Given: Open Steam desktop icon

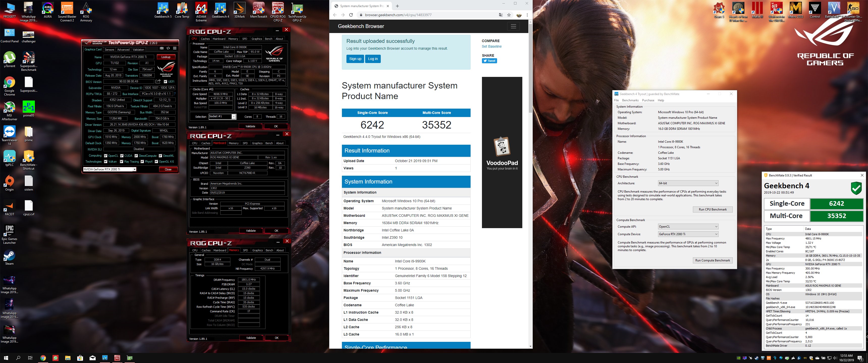Looking at the screenshot, I should click(9, 258).
